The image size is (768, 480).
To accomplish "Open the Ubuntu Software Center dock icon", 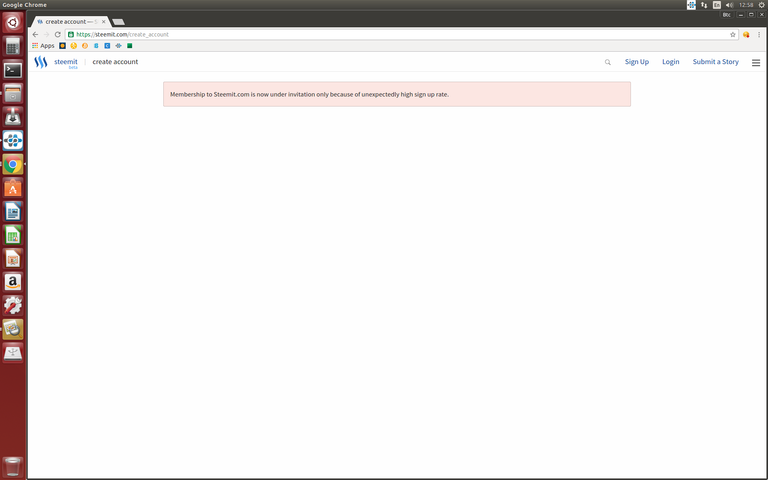I will (13, 188).
